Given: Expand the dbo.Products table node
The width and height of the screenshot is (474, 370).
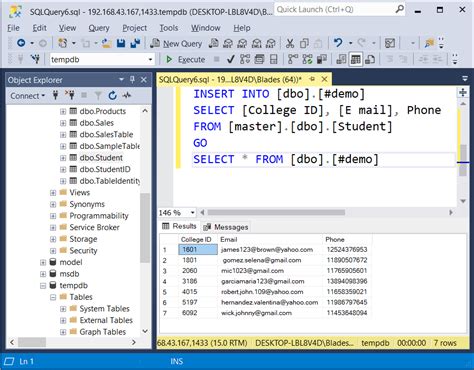Looking at the screenshot, I should point(63,112).
